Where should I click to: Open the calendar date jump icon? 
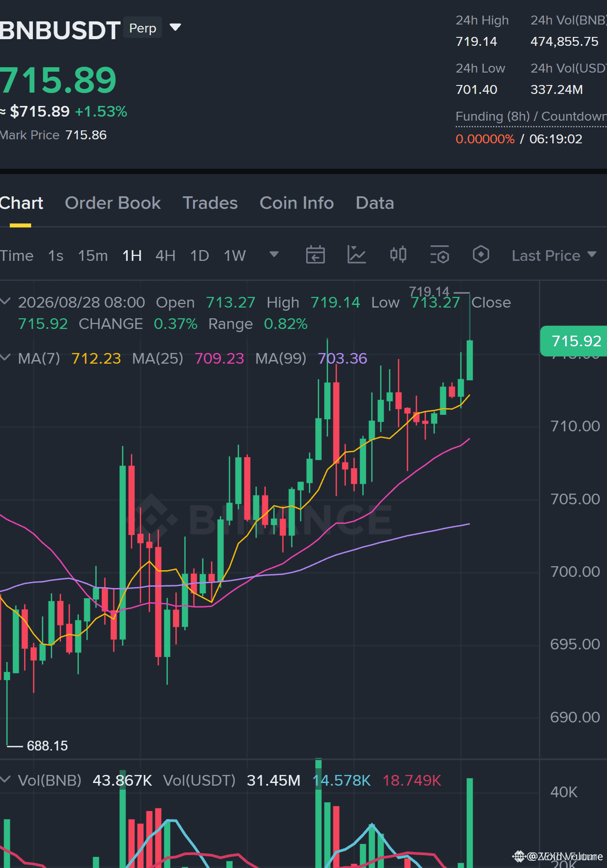pyautogui.click(x=315, y=255)
